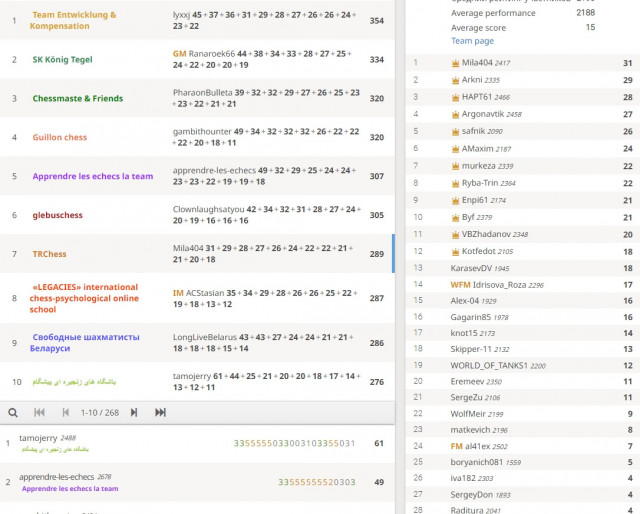The width and height of the screenshot is (640, 514).
Task: Jump to last page of standings
Action: (160, 412)
